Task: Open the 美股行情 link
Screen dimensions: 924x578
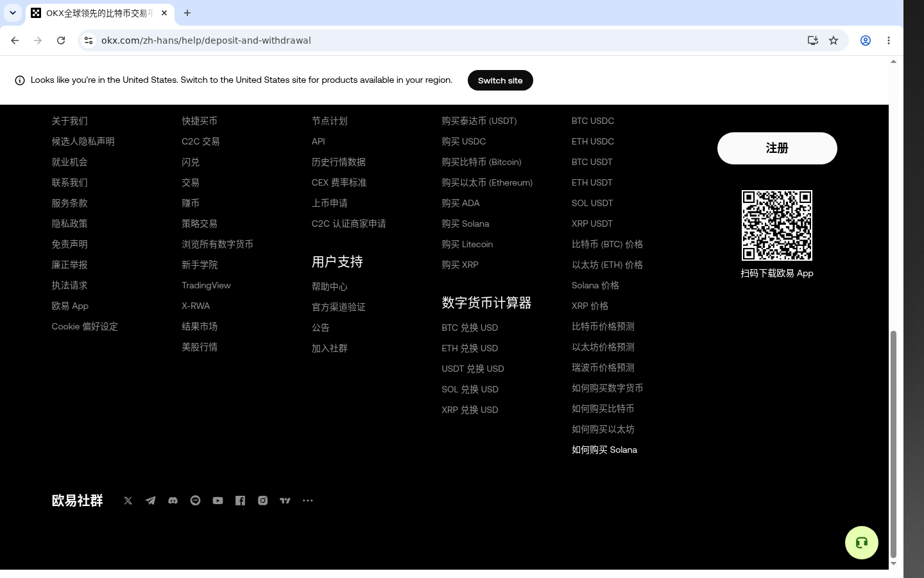Action: click(200, 347)
